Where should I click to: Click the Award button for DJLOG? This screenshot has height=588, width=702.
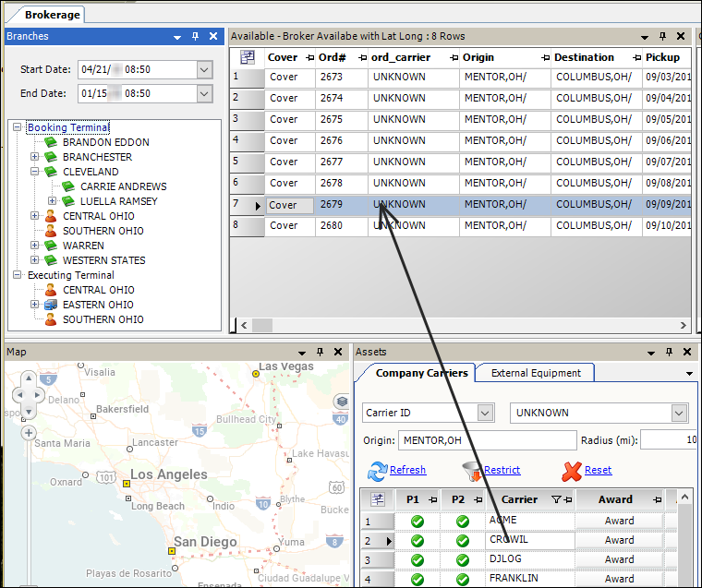click(619, 559)
